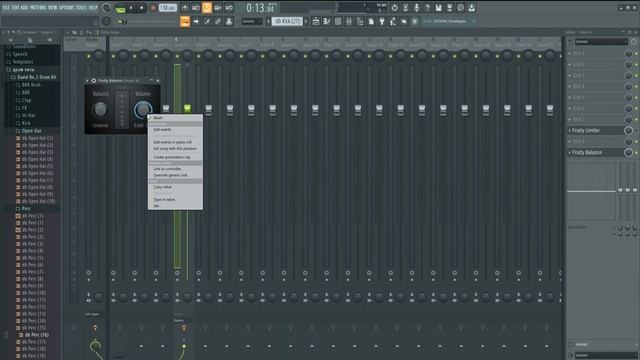Viewport: 640px width, 360px height.
Task: Click the multilink to controllers icon
Action: [229, 21]
